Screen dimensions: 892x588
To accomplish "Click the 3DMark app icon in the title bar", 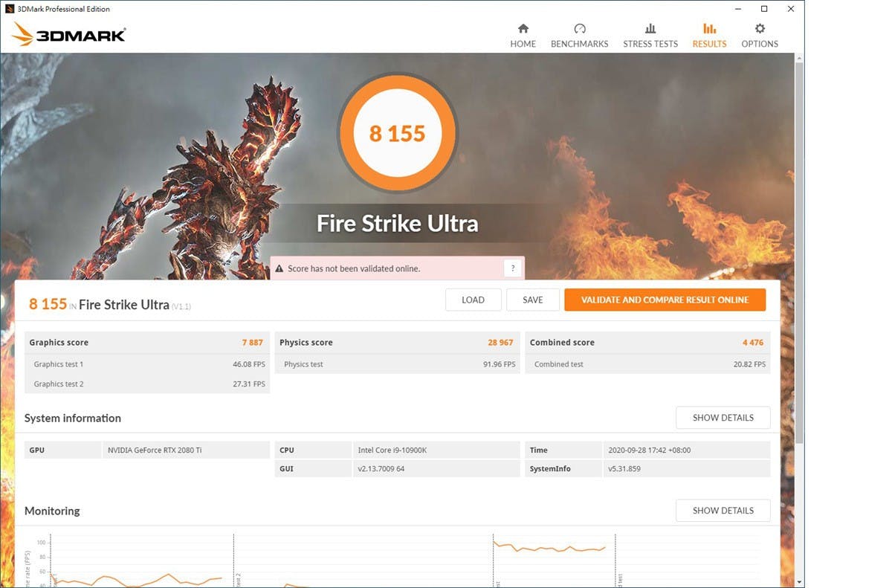I will click(10, 9).
